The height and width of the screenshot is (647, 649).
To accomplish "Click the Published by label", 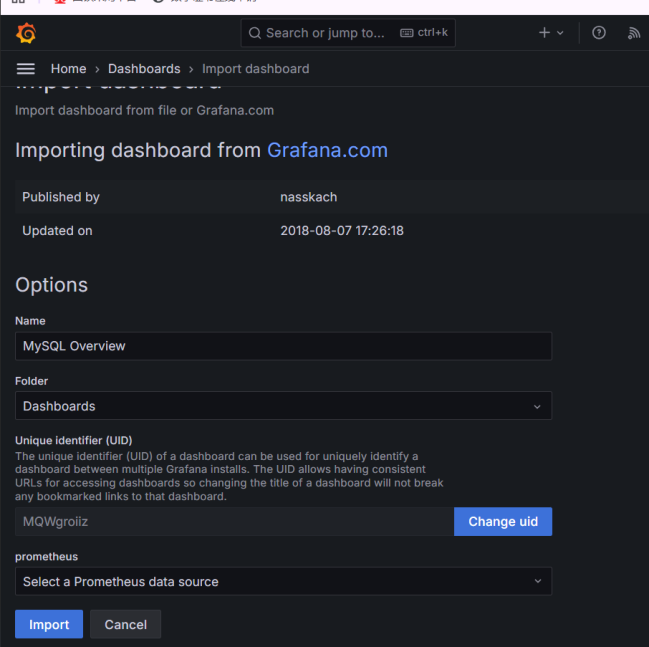I will tap(61, 197).
